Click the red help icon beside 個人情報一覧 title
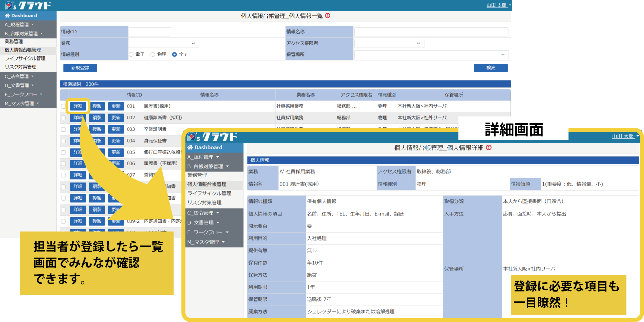644x322 pixels. point(327,16)
